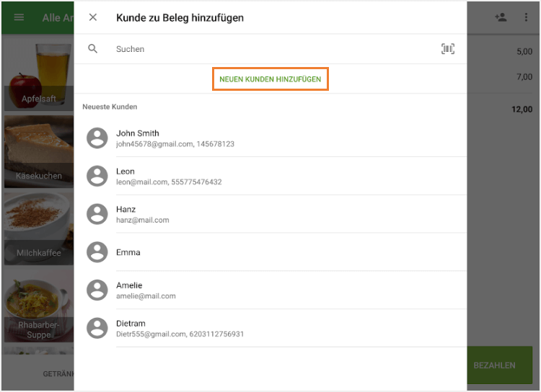541x392 pixels.
Task: Open the hamburger menu icon
Action: coord(19,17)
